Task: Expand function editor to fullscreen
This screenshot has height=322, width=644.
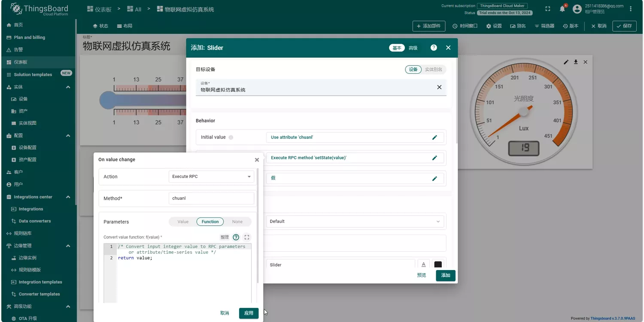Action: [247, 237]
